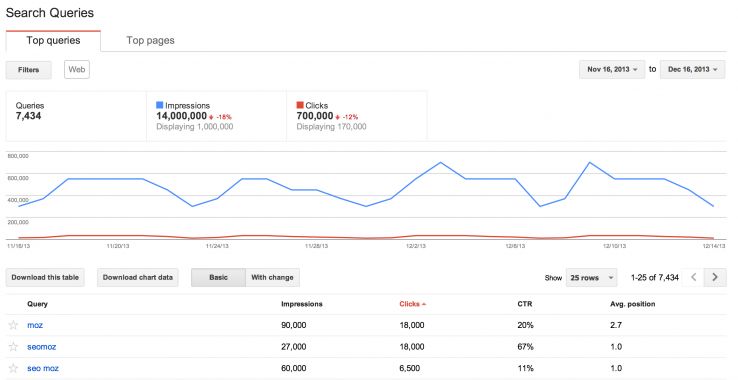Screen dimensions: 738x380
Task: Star the moz query row
Action: [13, 325]
